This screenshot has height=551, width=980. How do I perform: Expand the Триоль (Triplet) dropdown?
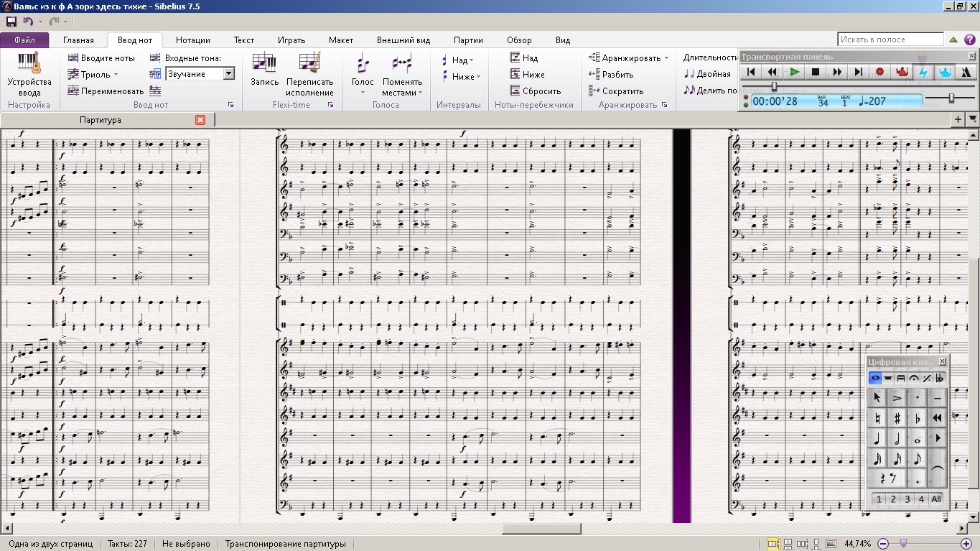click(x=116, y=75)
